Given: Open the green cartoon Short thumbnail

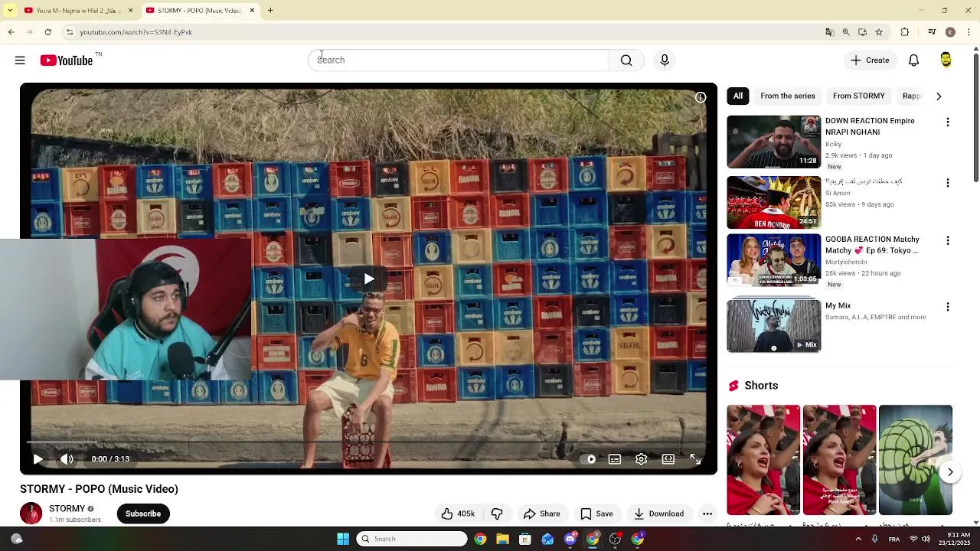Looking at the screenshot, I should 916,460.
